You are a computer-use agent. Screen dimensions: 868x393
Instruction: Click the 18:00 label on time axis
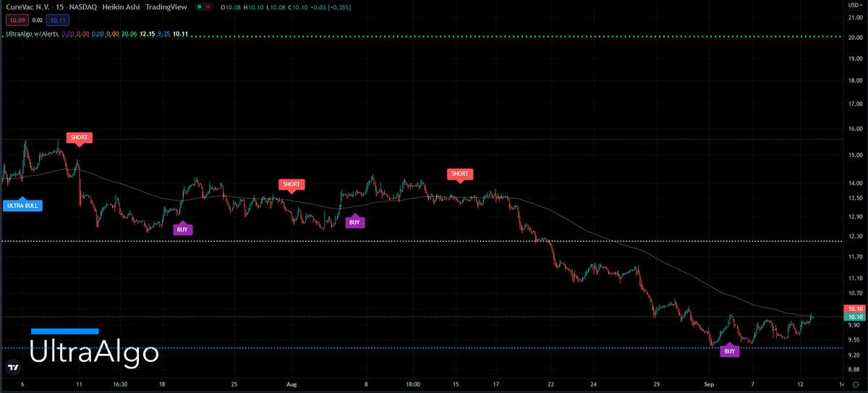[413, 384]
